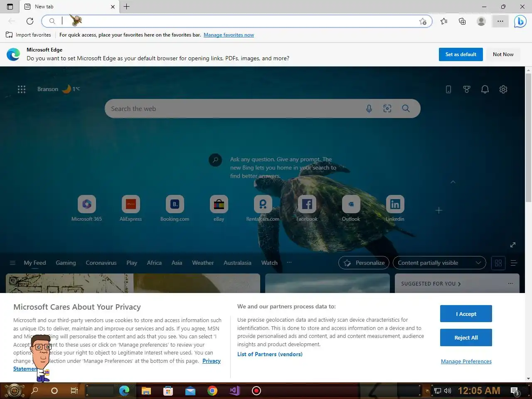532x399 pixels.
Task: Start voice search microphone
Action: [369, 108]
